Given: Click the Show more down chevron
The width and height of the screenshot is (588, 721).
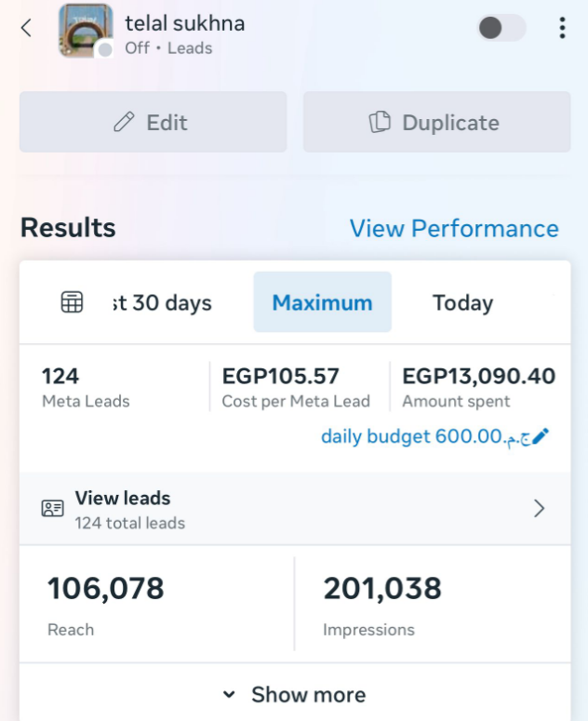Looking at the screenshot, I should click(x=229, y=695).
